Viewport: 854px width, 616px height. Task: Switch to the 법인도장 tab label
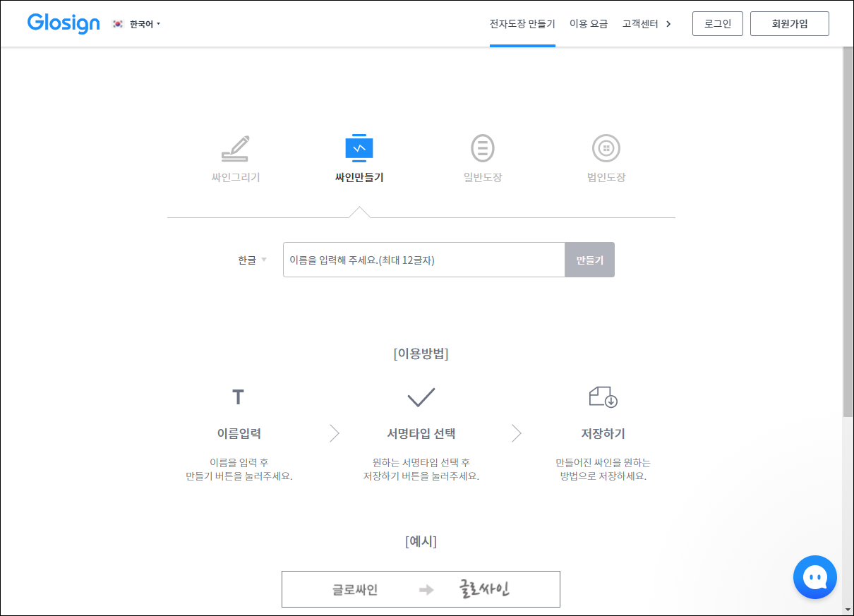606,178
